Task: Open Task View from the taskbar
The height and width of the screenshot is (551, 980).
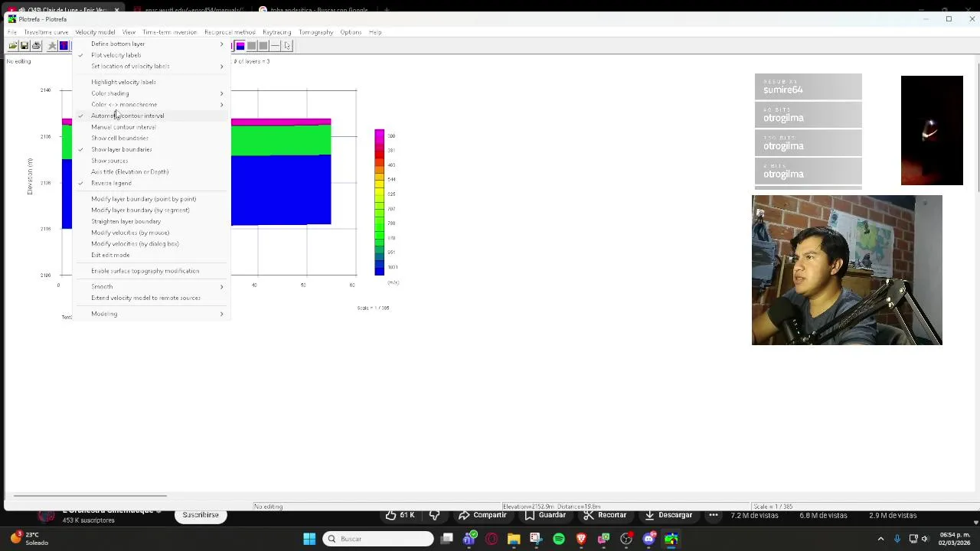Action: [447, 539]
